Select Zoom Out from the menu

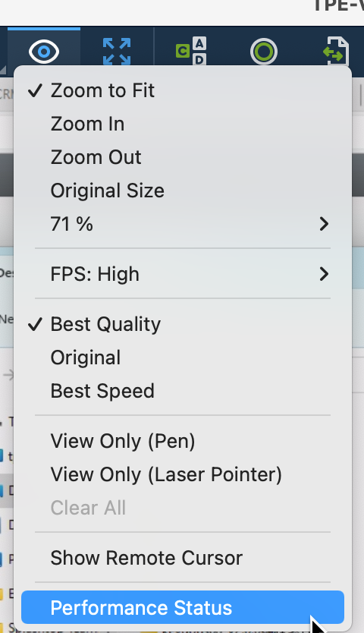click(183, 157)
